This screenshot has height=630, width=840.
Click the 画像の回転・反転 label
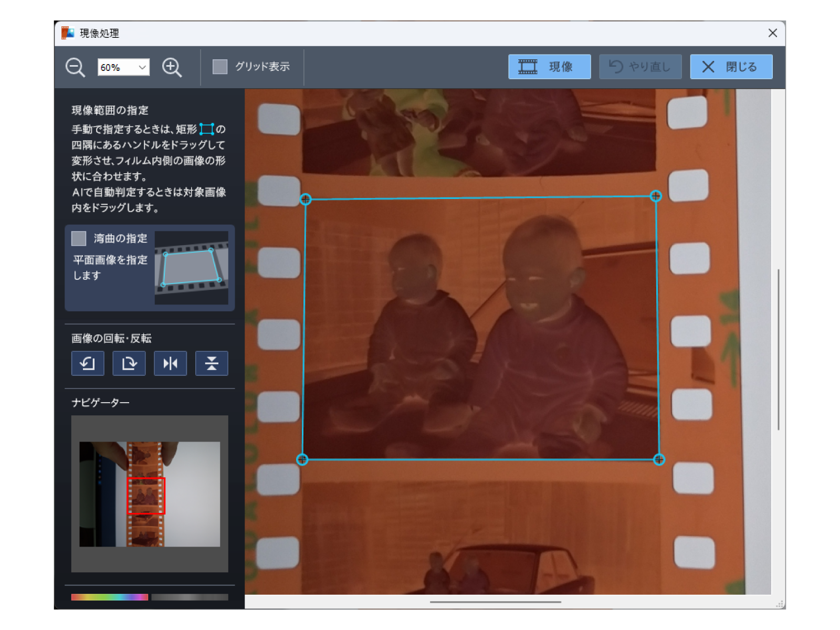pyautogui.click(x=111, y=338)
